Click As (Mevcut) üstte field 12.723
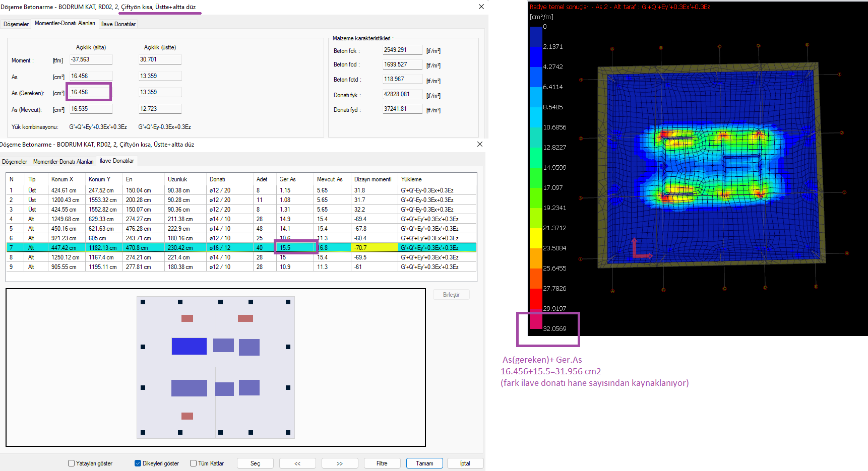The image size is (868, 471). 160,109
